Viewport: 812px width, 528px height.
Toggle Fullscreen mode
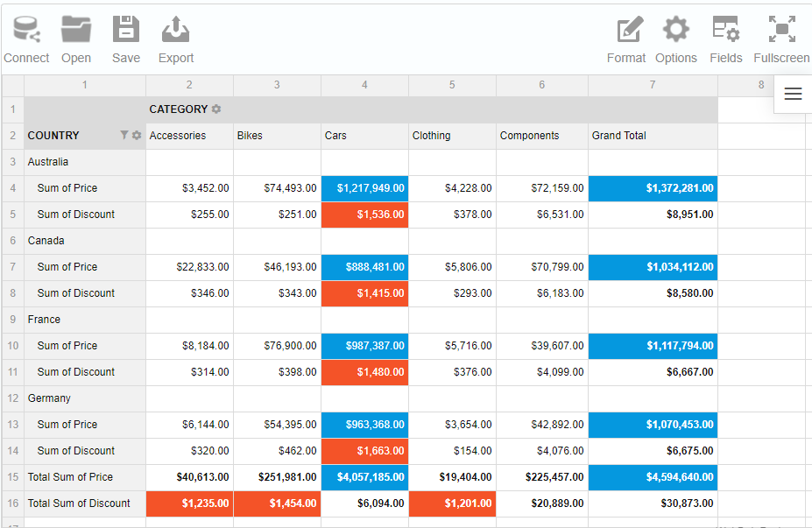coord(781,31)
